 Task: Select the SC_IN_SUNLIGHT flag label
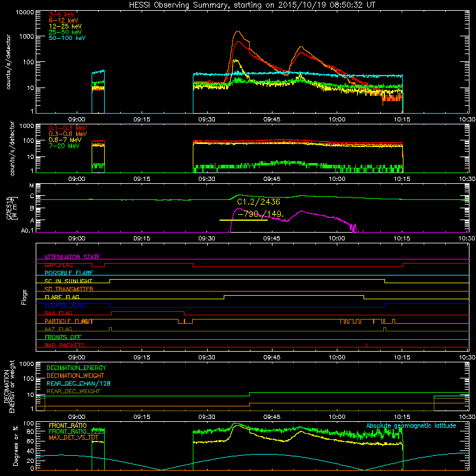(x=68, y=281)
